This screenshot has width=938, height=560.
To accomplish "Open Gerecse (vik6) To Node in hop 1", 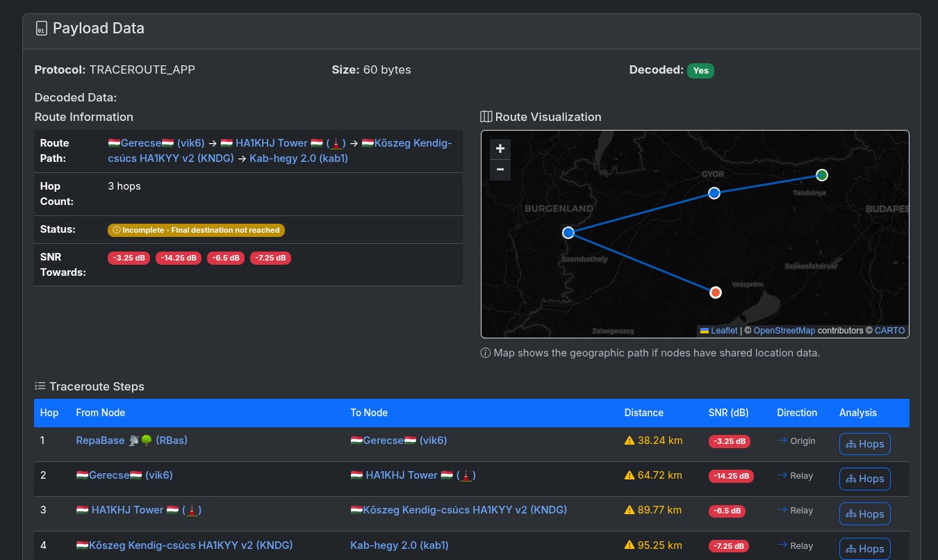I will [399, 440].
